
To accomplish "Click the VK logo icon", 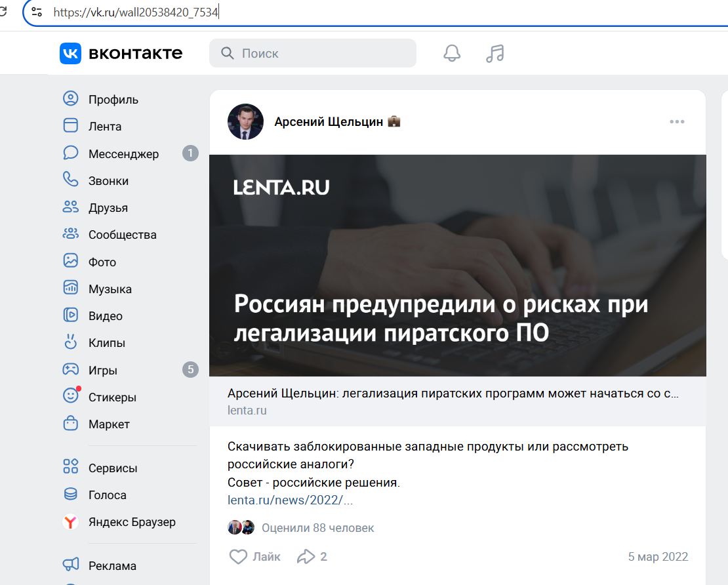I will (x=70, y=53).
